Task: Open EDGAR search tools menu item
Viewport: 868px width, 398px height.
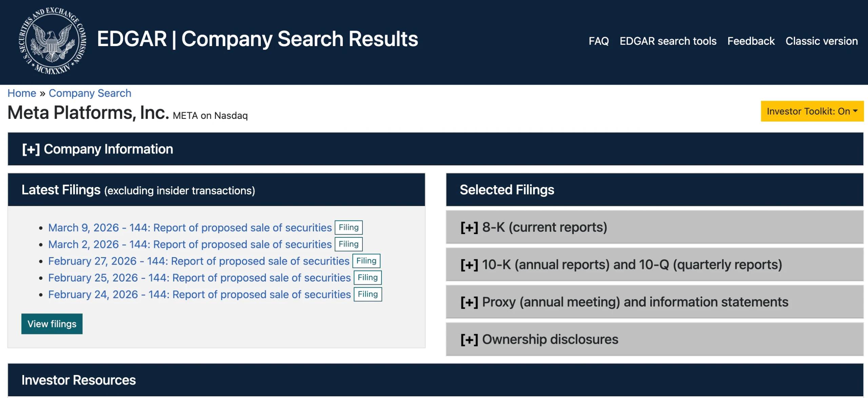Action: (668, 41)
